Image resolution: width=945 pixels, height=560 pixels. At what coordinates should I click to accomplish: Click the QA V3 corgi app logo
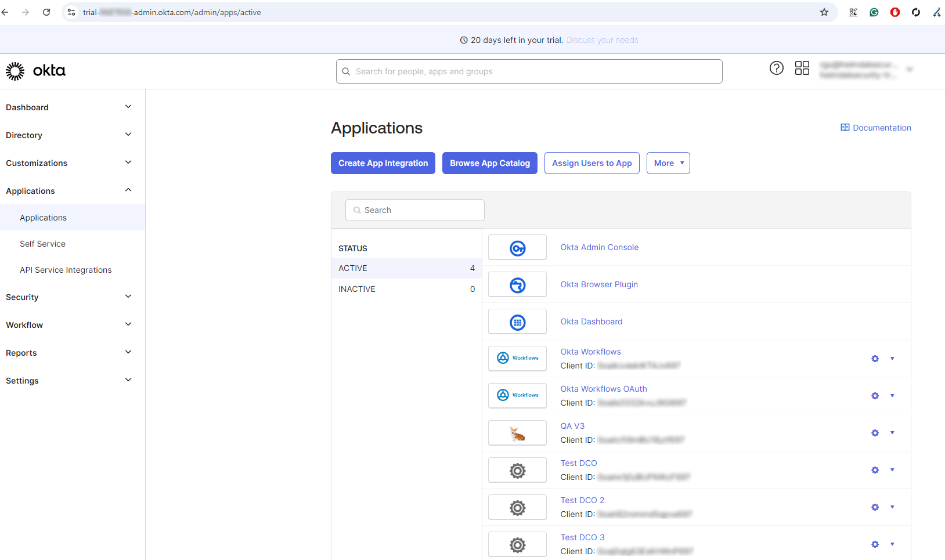point(517,433)
